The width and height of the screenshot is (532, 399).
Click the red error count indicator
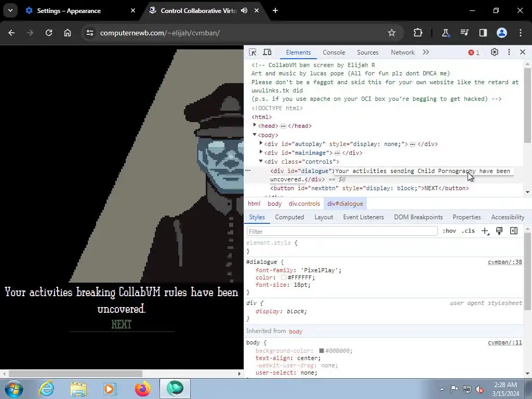[474, 52]
